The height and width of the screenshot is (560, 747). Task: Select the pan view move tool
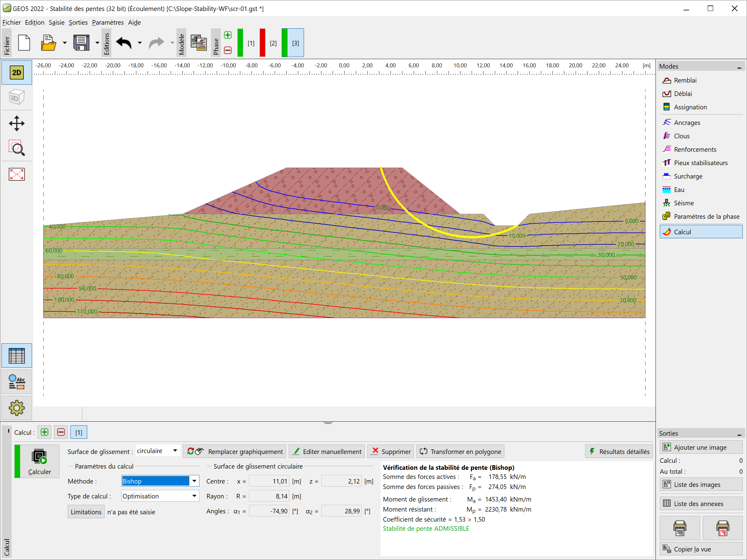tap(16, 123)
